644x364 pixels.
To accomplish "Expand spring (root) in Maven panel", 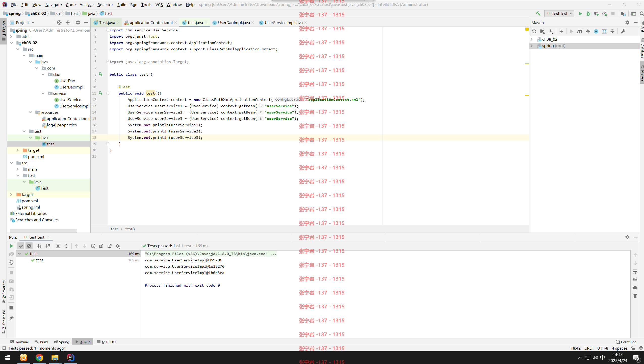I will (532, 45).
